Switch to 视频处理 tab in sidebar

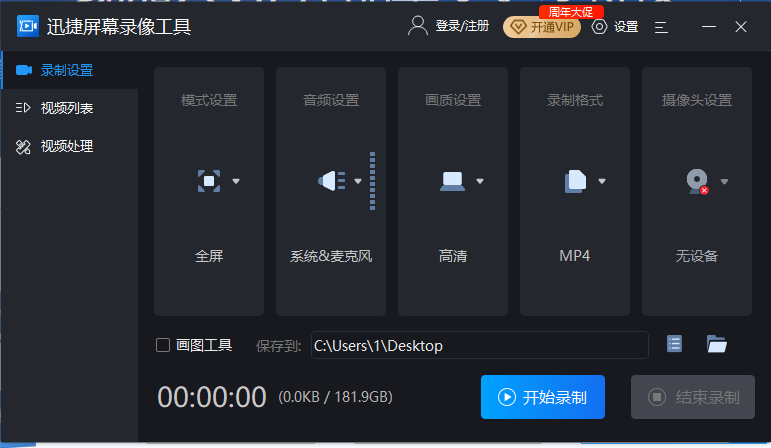point(70,147)
